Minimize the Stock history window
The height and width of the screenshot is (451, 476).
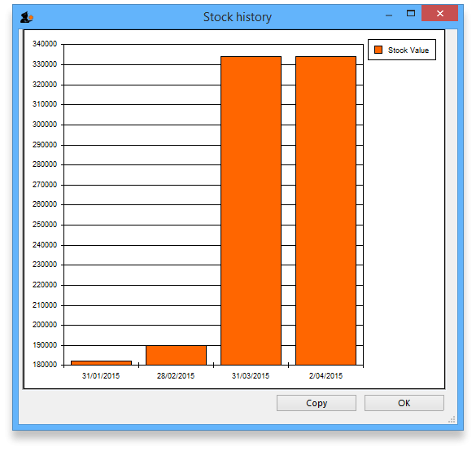pos(389,15)
